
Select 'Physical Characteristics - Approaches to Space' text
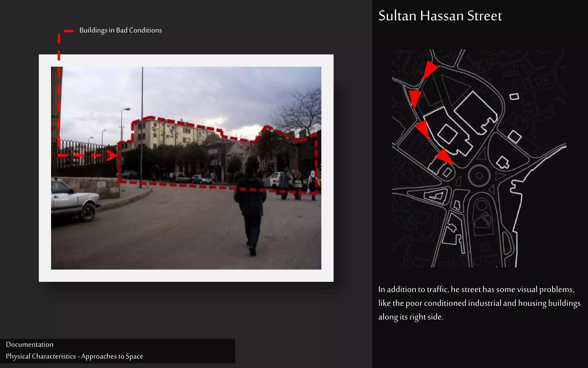tap(74, 356)
